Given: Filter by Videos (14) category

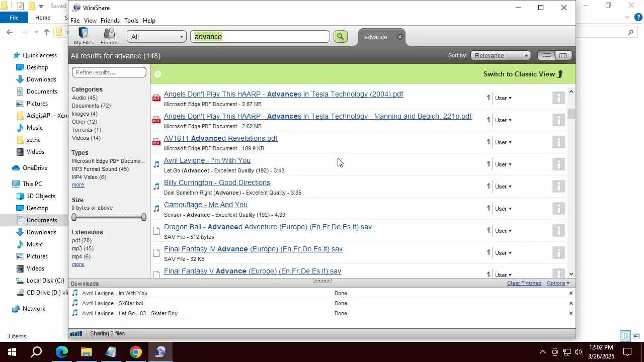Looking at the screenshot, I should point(86,138).
